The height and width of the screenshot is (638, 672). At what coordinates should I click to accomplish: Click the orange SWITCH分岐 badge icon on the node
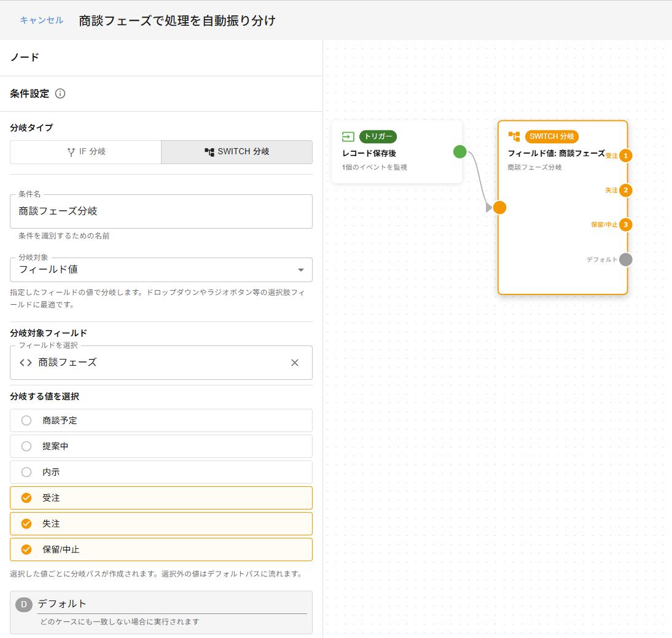[x=513, y=136]
